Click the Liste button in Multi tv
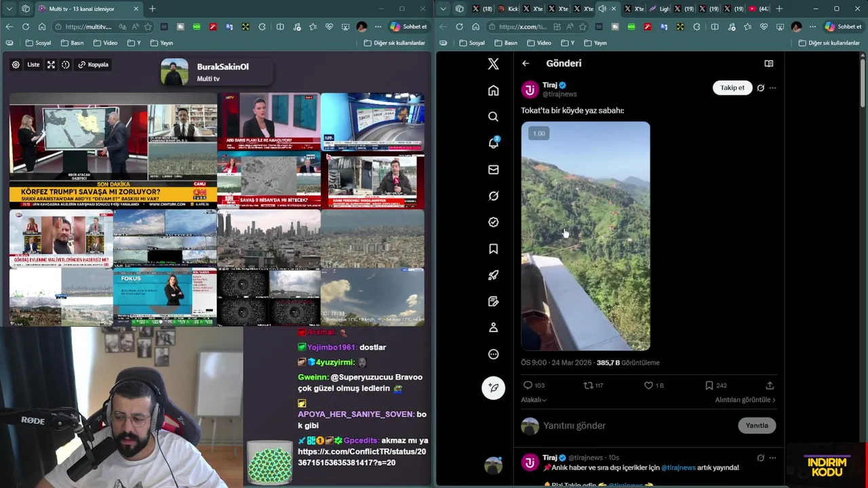The image size is (868, 488). (x=33, y=64)
